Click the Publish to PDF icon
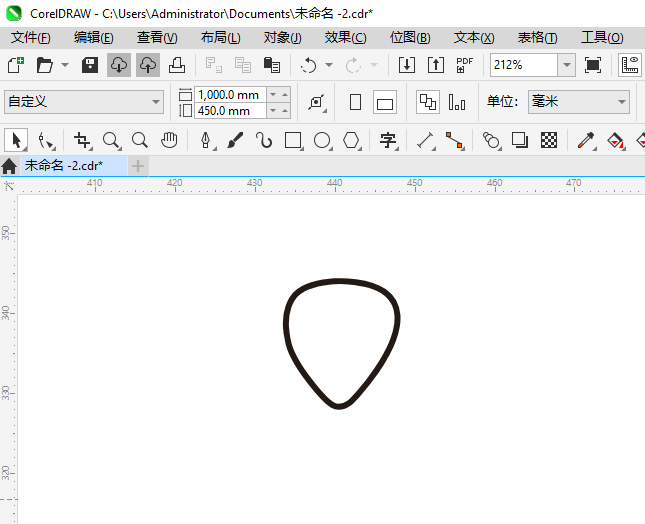 (x=465, y=65)
